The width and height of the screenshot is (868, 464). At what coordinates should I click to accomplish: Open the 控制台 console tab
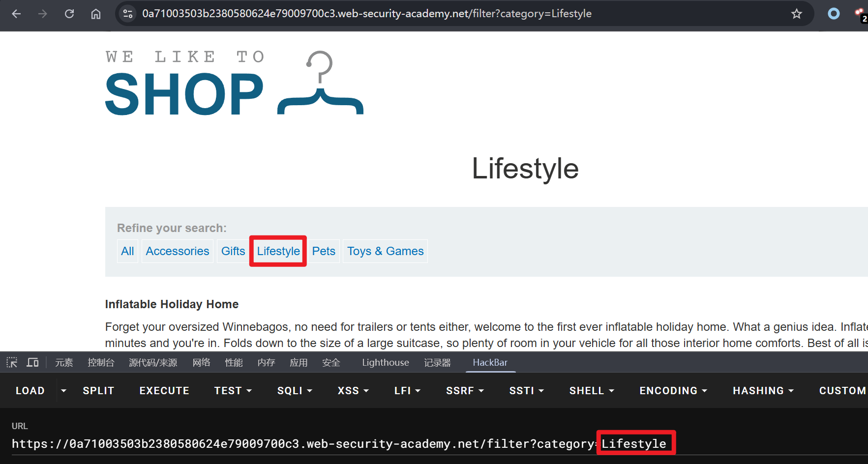click(x=101, y=363)
